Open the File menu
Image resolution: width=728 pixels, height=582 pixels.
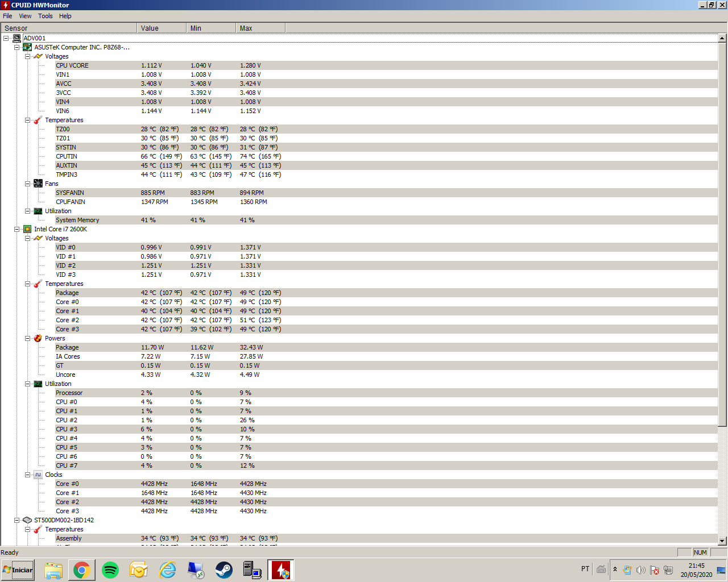[x=7, y=16]
